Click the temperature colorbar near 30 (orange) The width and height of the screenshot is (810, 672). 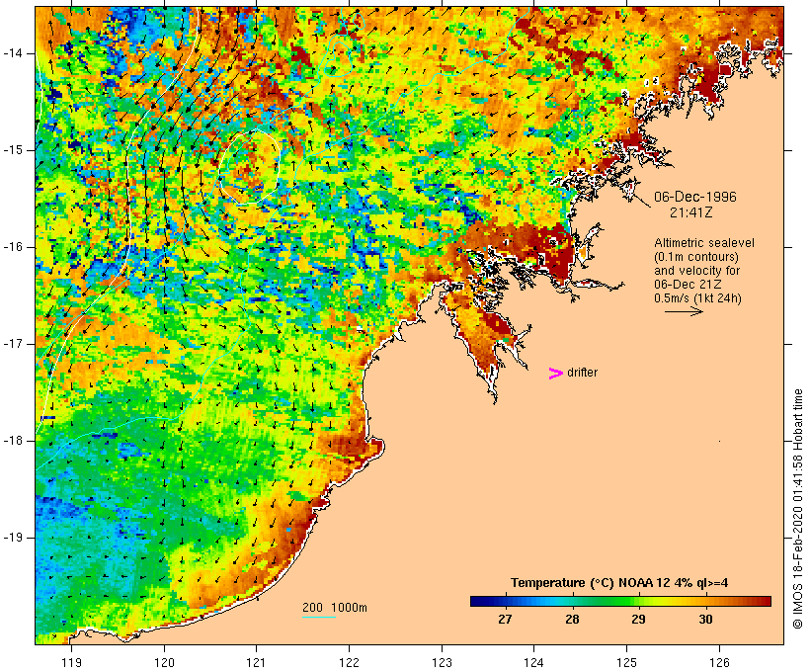(705, 601)
